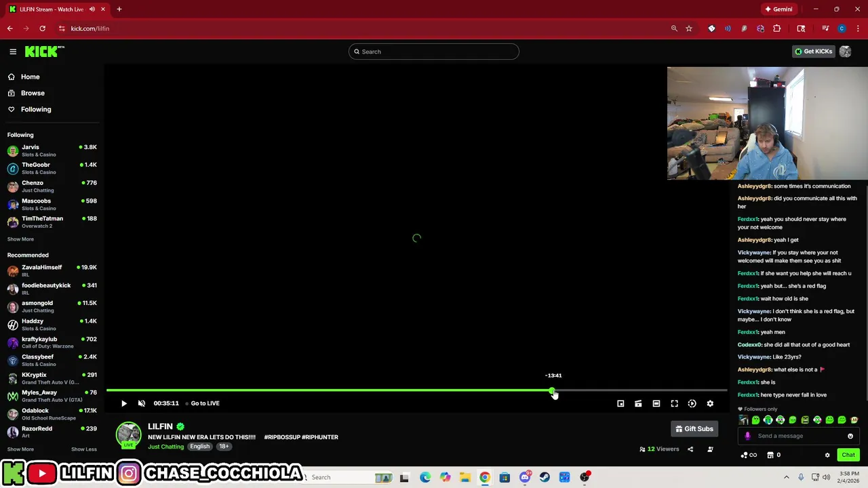Enable picture-in-picture mini player

click(x=620, y=403)
